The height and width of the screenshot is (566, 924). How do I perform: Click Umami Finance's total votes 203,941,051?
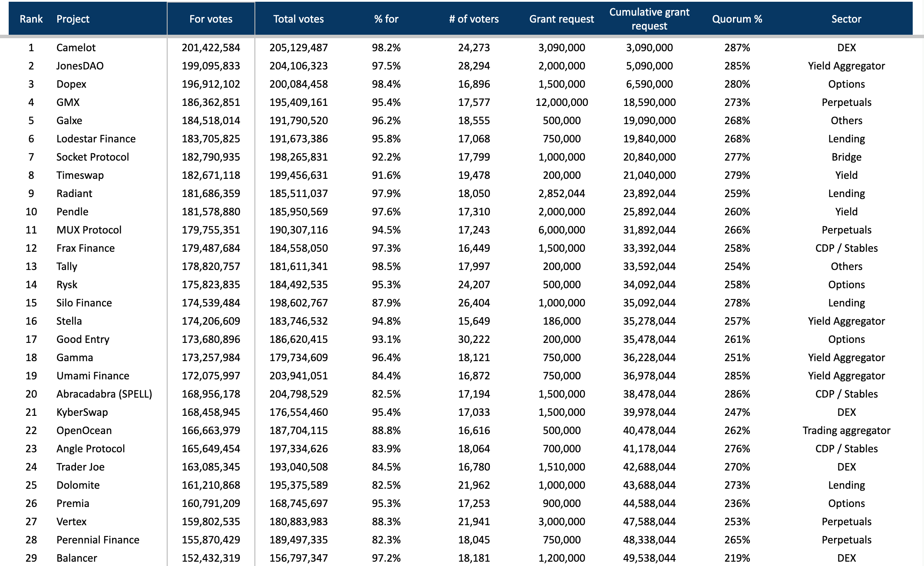pyautogui.click(x=298, y=376)
